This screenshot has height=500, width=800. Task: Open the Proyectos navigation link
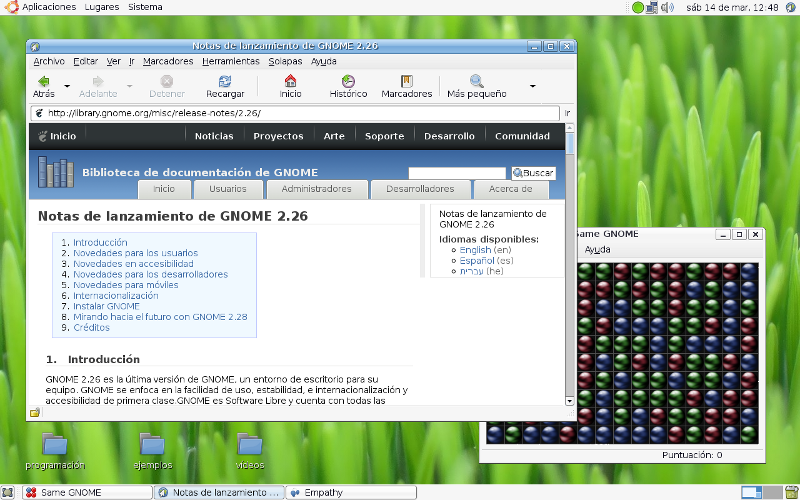tap(278, 136)
